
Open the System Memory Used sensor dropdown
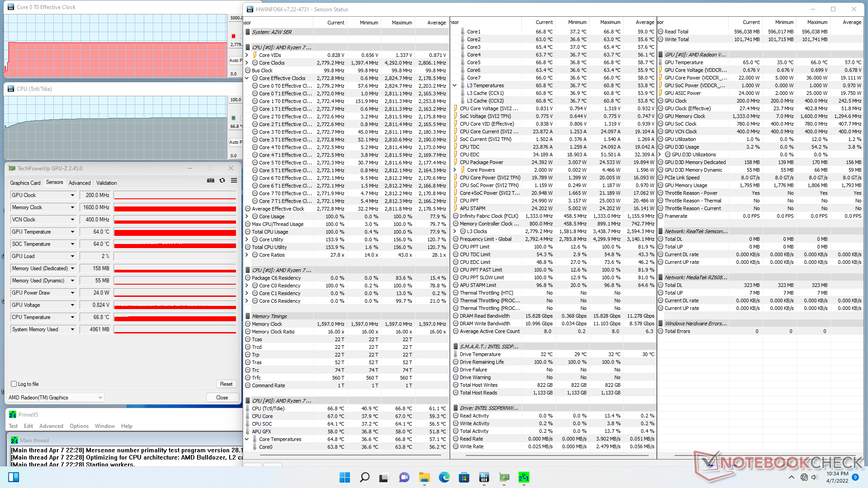coord(72,329)
